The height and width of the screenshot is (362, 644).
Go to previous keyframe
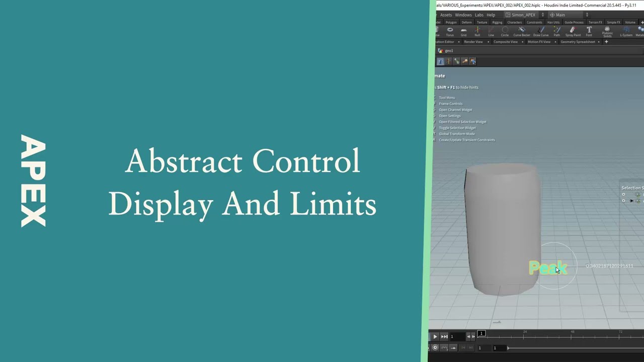[x=463, y=348]
